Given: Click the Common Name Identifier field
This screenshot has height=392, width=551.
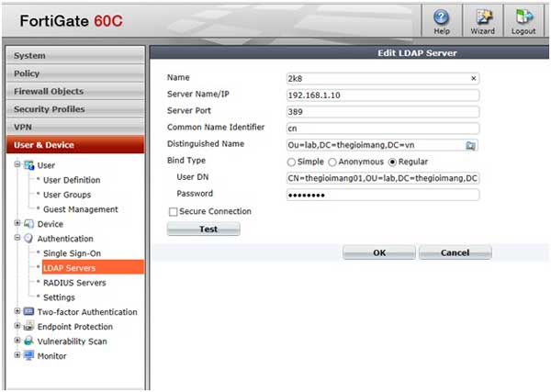Looking at the screenshot, I should [383, 129].
